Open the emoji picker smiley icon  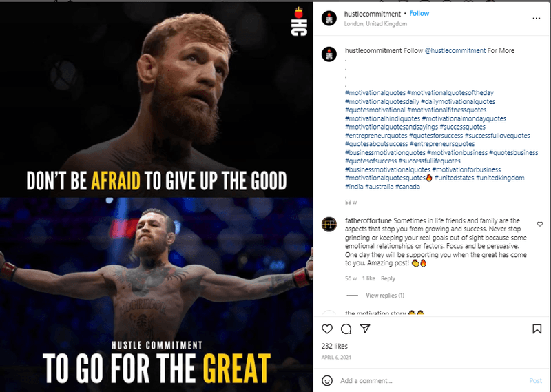coord(327,381)
